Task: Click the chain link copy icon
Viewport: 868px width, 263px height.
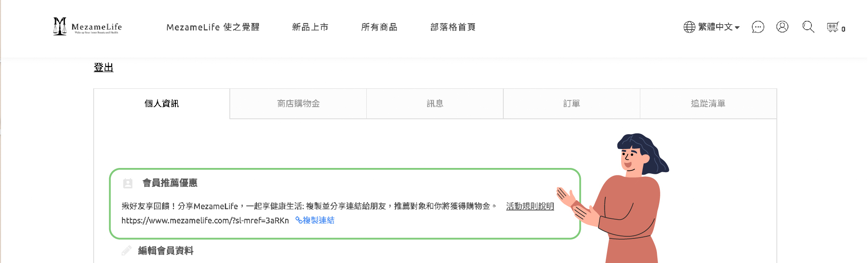Action: pyautogui.click(x=298, y=220)
